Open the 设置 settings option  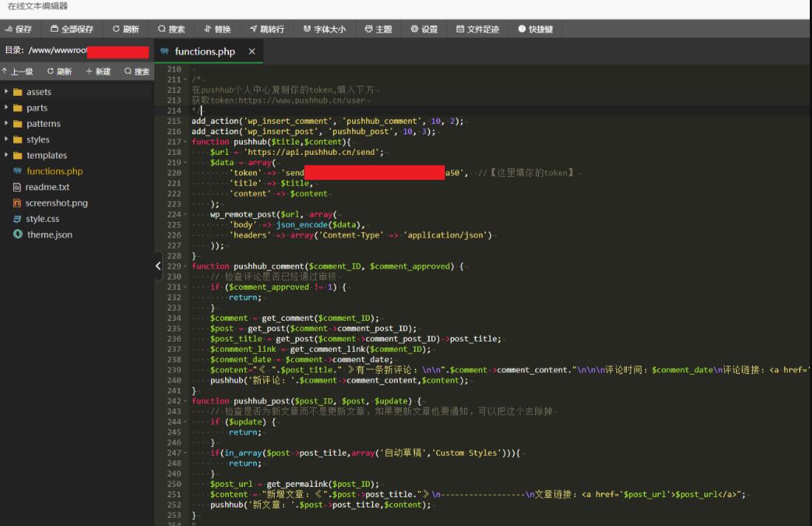(x=424, y=29)
